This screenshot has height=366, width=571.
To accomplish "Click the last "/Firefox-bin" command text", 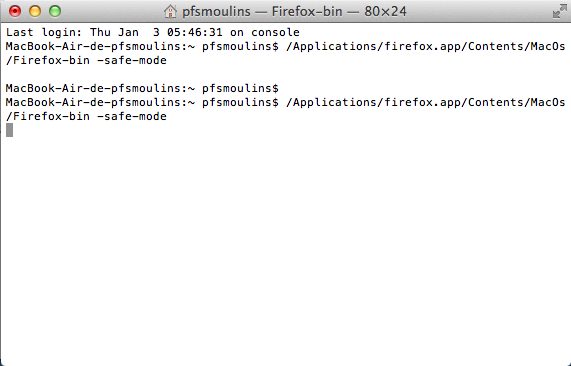I will tap(48, 117).
